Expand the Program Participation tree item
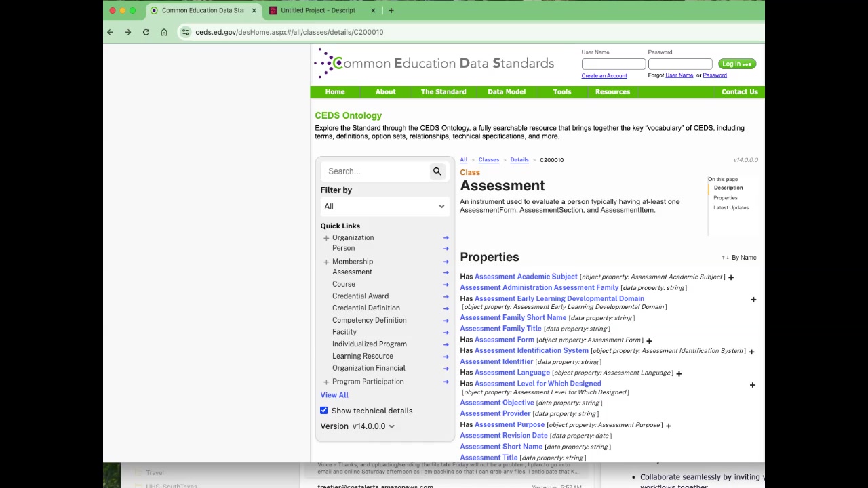Viewport: 868px width, 488px height. click(326, 382)
